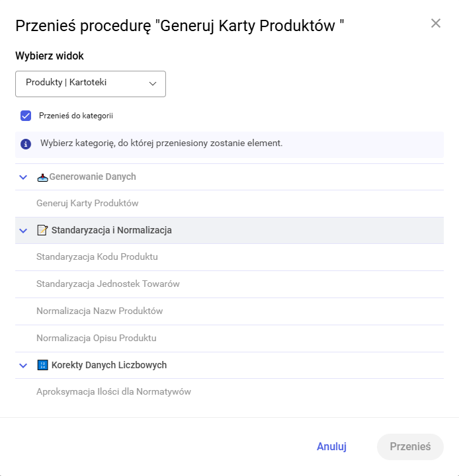Uncheck the Przenieś do kategorii checkbox
459x476 pixels.
point(26,116)
